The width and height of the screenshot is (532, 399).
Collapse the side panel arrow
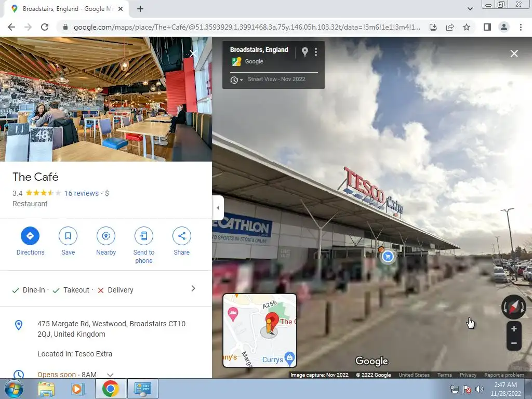pyautogui.click(x=218, y=208)
